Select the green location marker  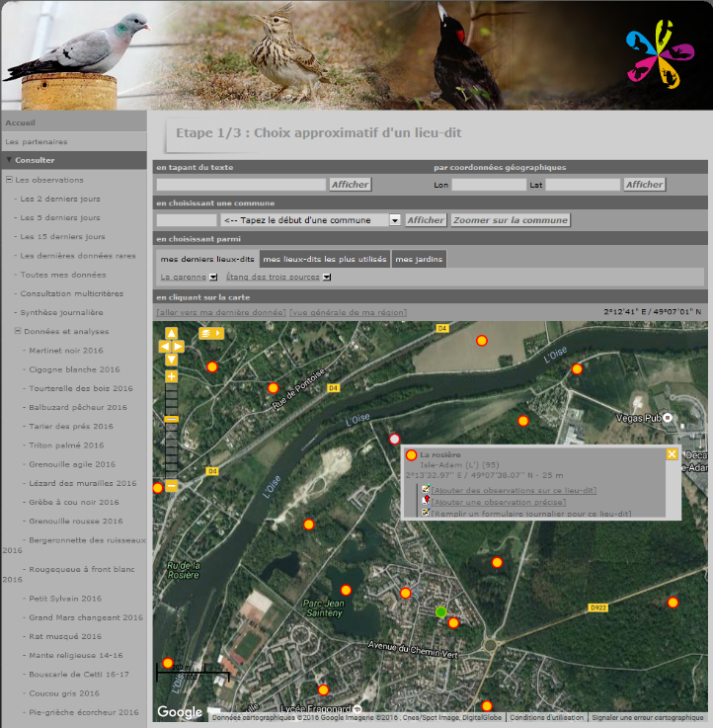(441, 611)
